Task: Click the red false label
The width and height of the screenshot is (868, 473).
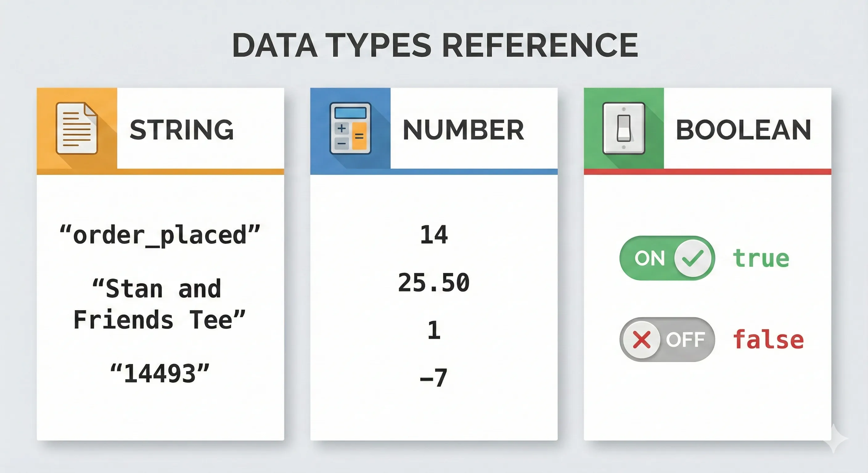Action: (768, 339)
